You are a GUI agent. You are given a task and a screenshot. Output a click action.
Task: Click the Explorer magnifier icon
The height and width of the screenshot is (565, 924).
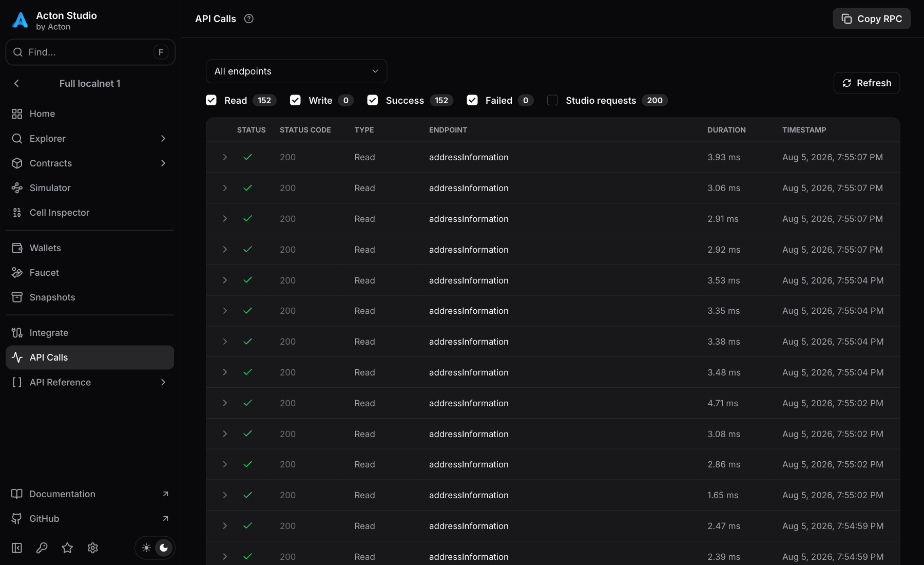click(17, 139)
